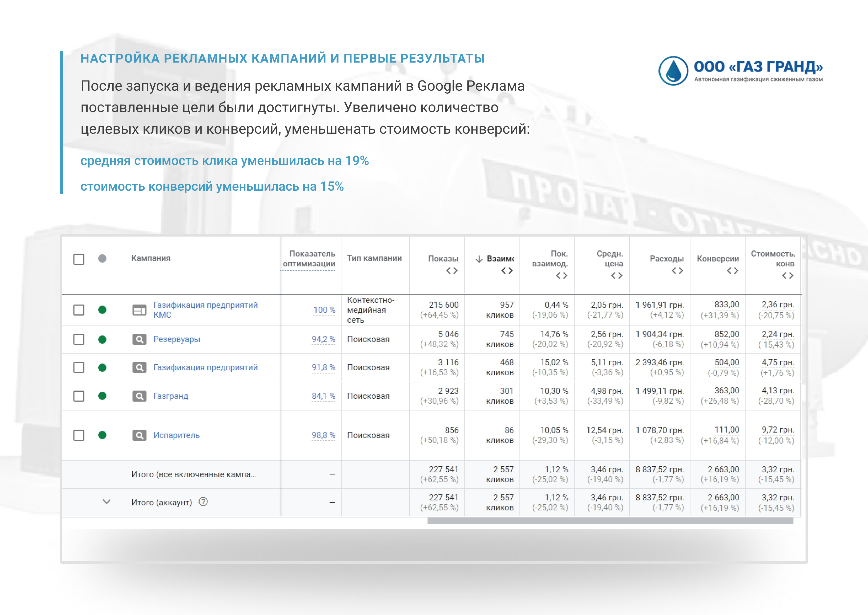The height and width of the screenshot is (615, 868).
Task: Click search campaign icon beside Резервуары
Action: point(139,339)
